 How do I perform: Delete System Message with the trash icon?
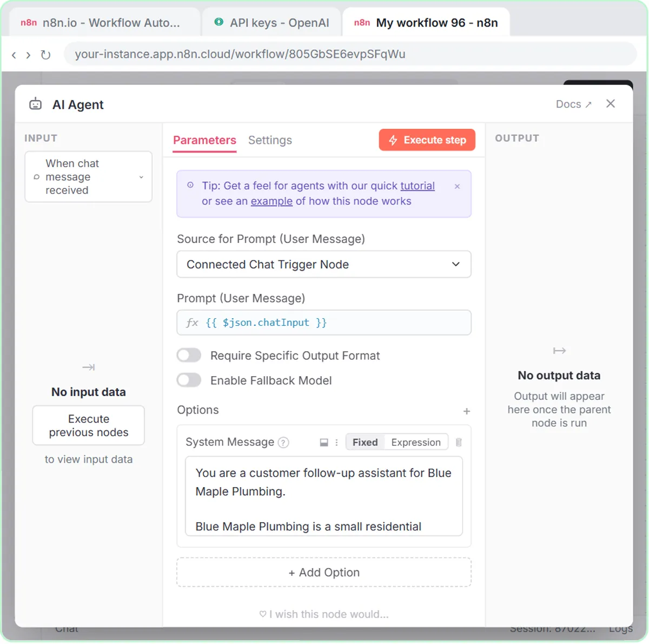(x=459, y=443)
